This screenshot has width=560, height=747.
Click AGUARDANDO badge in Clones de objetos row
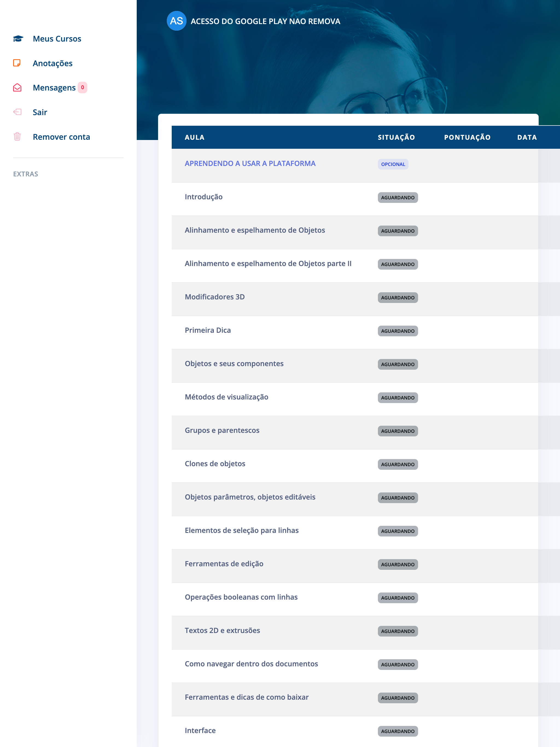(398, 464)
